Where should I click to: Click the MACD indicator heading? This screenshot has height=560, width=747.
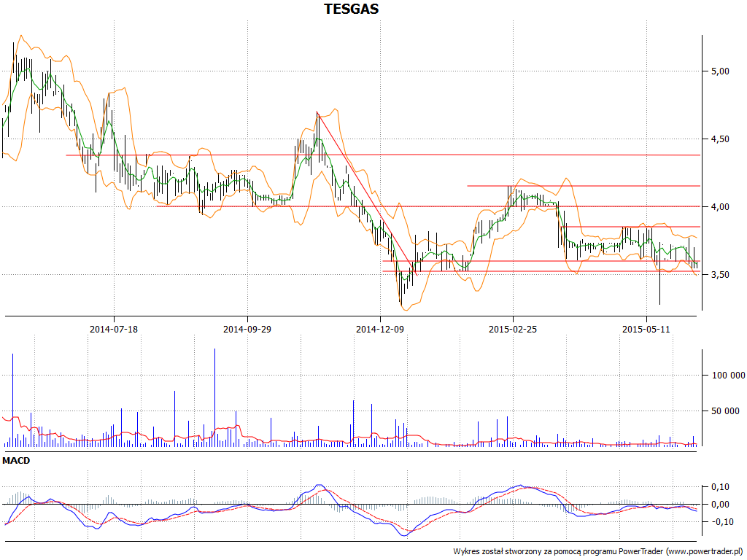pyautogui.click(x=16, y=461)
